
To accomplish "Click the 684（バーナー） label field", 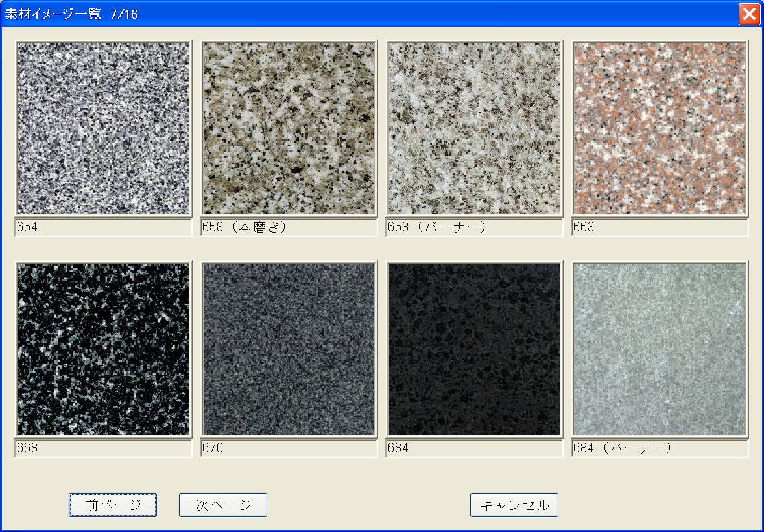I will (660, 448).
